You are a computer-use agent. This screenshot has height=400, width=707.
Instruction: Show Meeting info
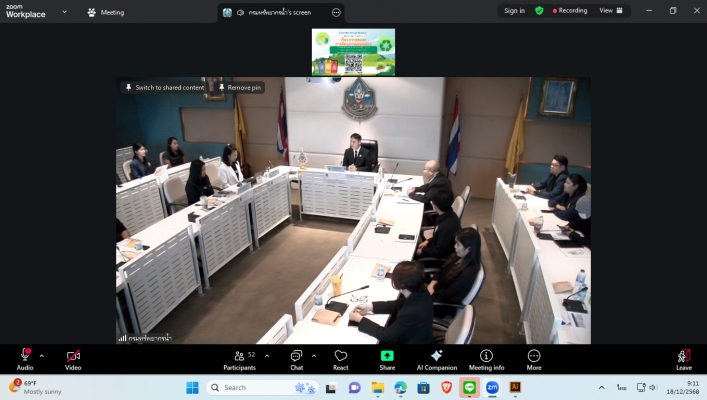486,357
